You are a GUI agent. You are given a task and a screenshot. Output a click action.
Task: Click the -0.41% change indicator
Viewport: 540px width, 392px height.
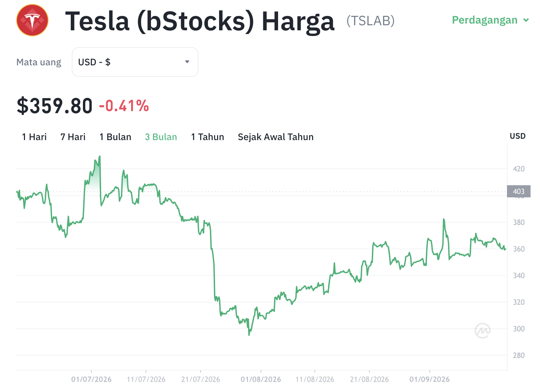click(124, 106)
